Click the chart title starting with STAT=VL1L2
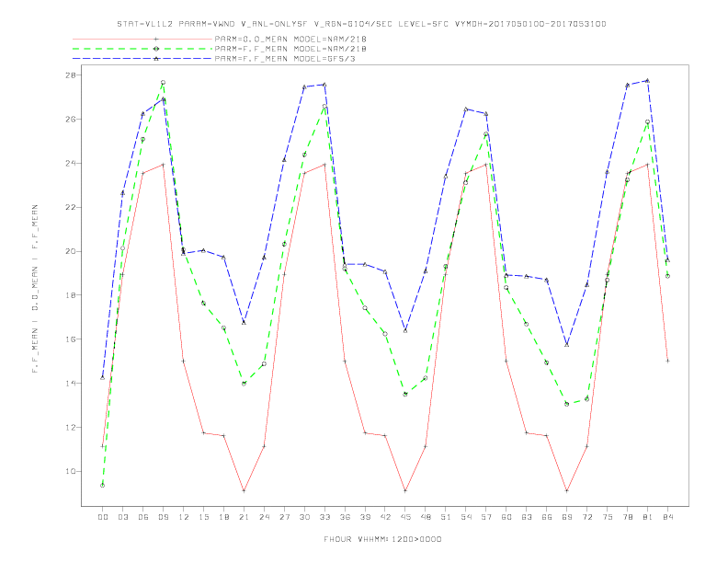The height and width of the screenshot is (563, 728). [x=361, y=24]
